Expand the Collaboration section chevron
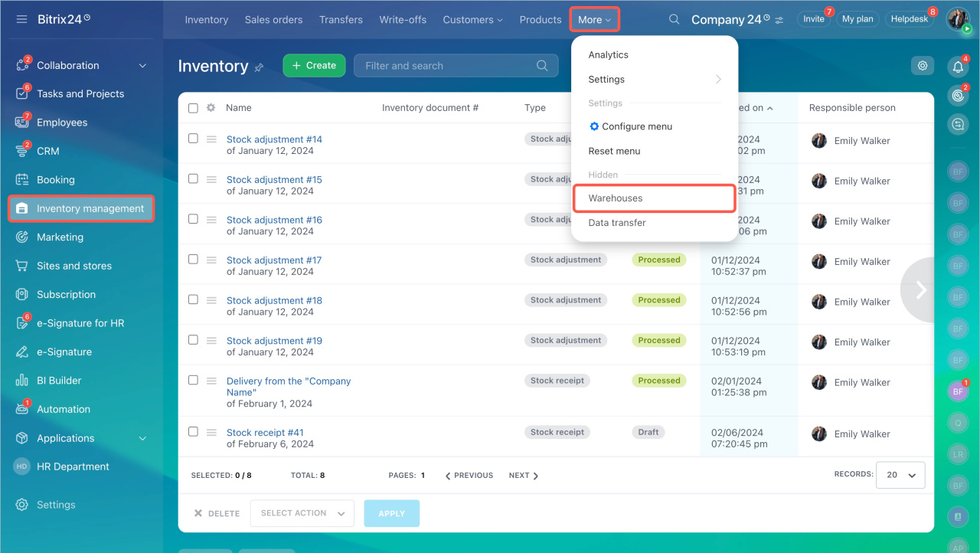 pos(142,66)
